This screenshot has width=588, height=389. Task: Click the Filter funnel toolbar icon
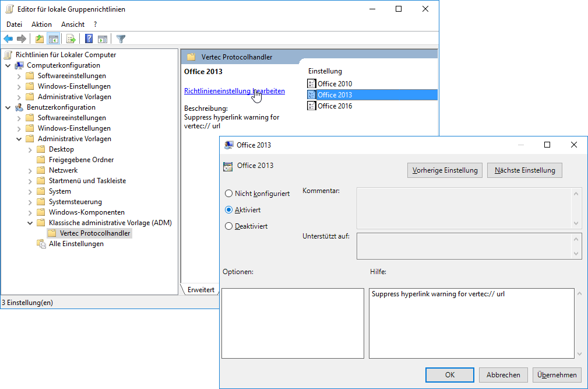pyautogui.click(x=121, y=39)
